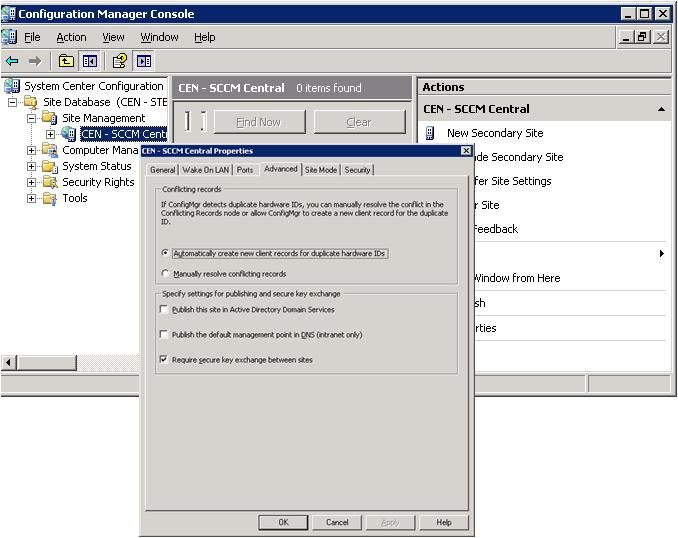Close the CEN - SCCM Central Properties dialog

(466, 151)
